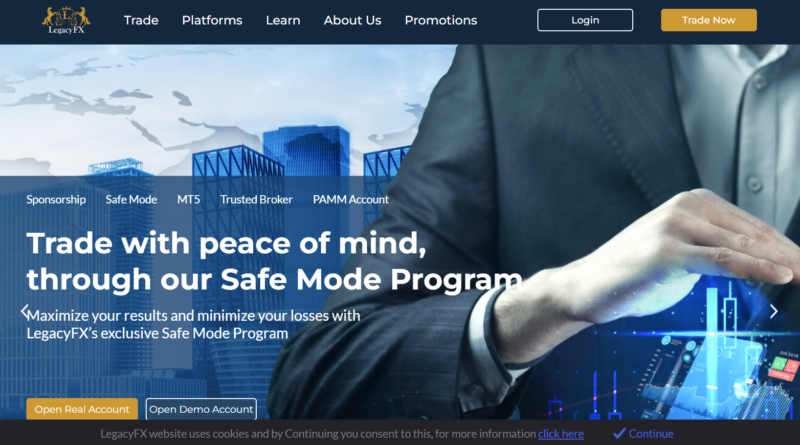The height and width of the screenshot is (445, 800).
Task: Advance carousel with right arrow
Action: pyautogui.click(x=773, y=311)
